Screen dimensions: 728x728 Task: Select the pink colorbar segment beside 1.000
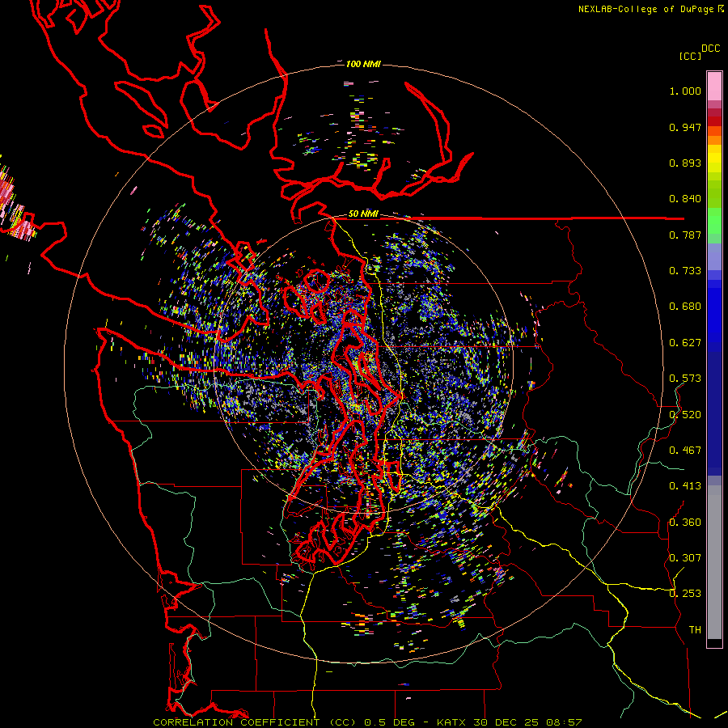pos(714,87)
